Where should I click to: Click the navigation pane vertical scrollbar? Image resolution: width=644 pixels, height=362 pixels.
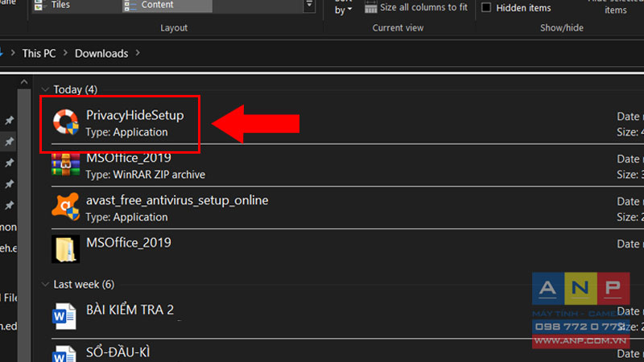pyautogui.click(x=24, y=226)
